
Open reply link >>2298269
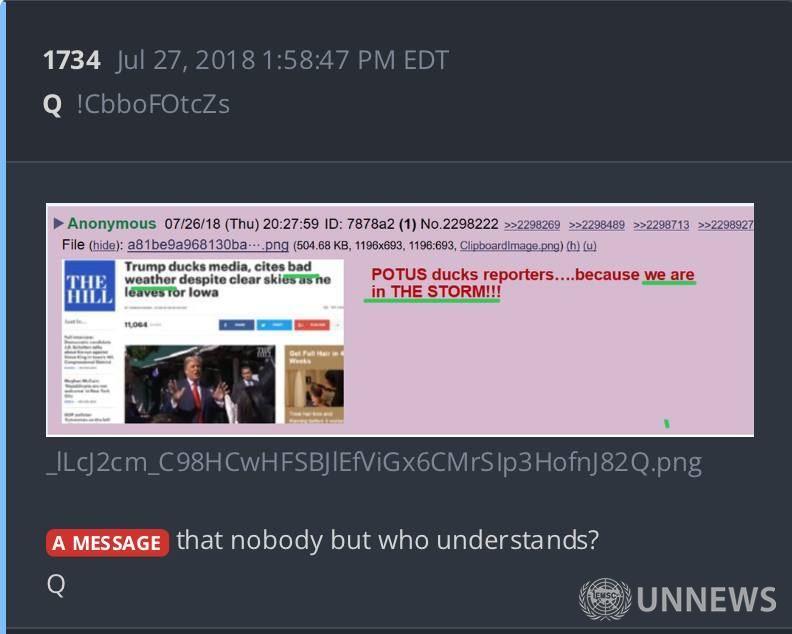[532, 225]
